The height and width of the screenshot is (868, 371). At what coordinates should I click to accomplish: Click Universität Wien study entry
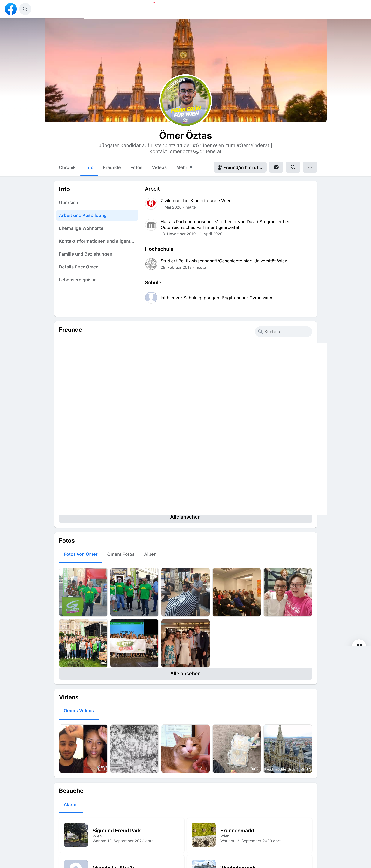pyautogui.click(x=224, y=261)
